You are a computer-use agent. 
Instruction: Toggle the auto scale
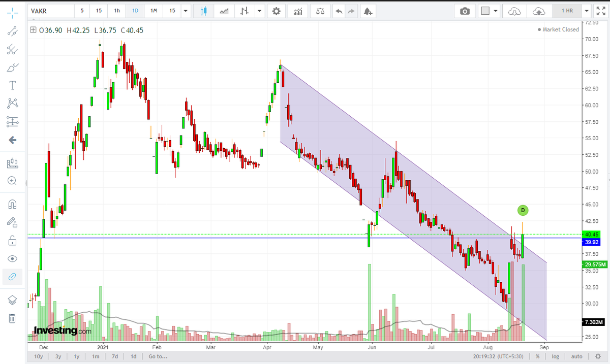click(577, 356)
